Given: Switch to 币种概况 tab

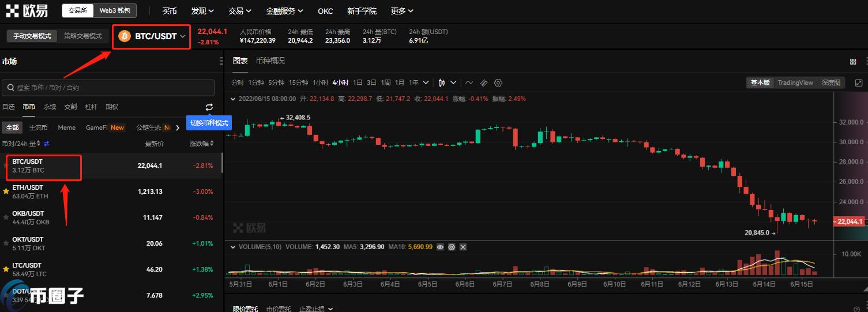Looking at the screenshot, I should click(x=270, y=61).
